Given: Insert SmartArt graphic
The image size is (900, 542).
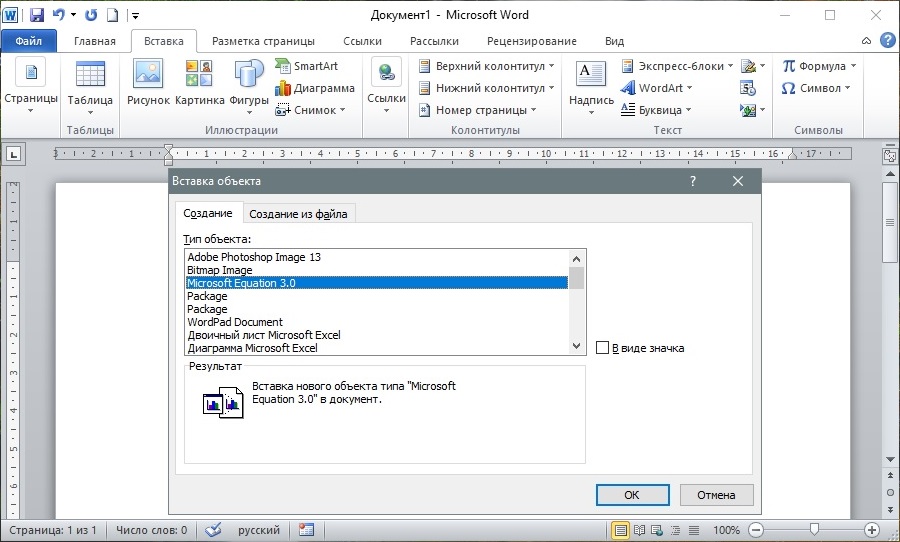Looking at the screenshot, I should click(306, 66).
